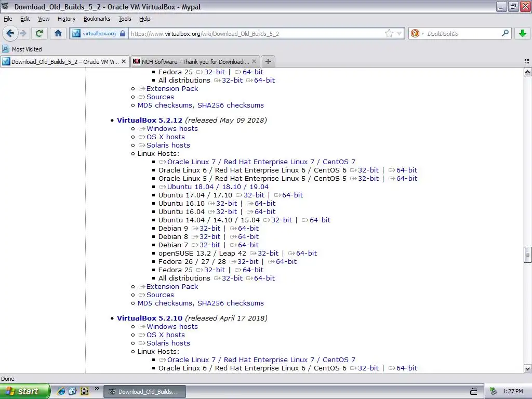Click the virtualbox.org site identity icon
The image size is (532, 399).
click(x=76, y=34)
